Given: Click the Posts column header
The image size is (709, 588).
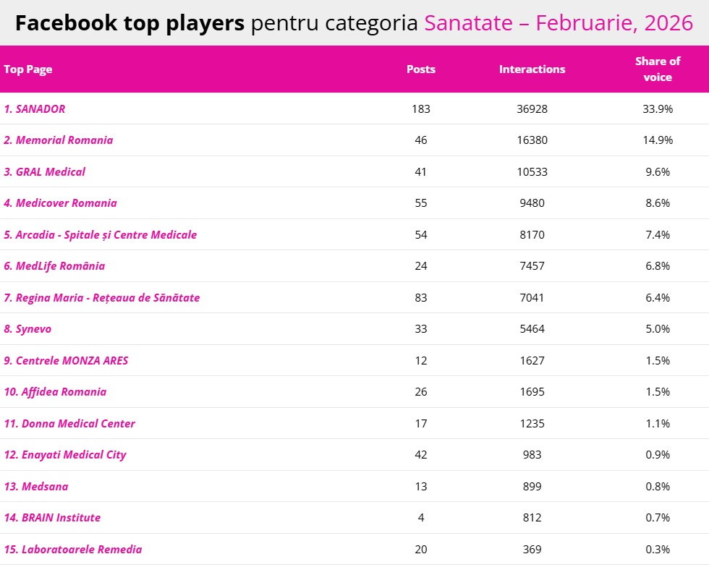Looking at the screenshot, I should (x=421, y=69).
